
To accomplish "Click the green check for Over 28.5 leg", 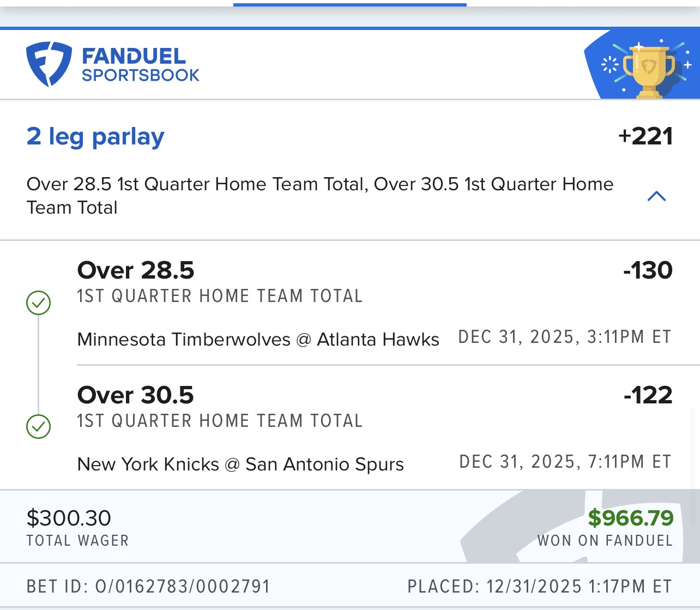I will pyautogui.click(x=39, y=303).
